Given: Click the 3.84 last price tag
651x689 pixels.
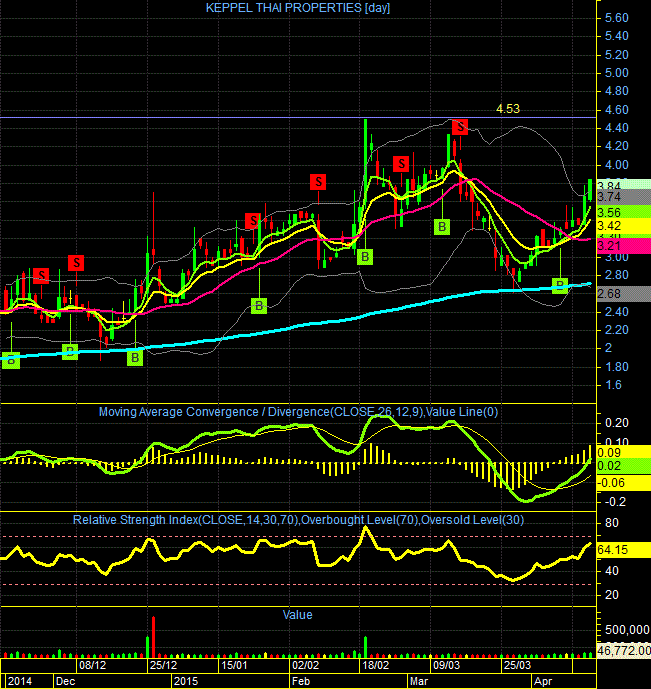Looking at the screenshot, I should click(x=623, y=184).
